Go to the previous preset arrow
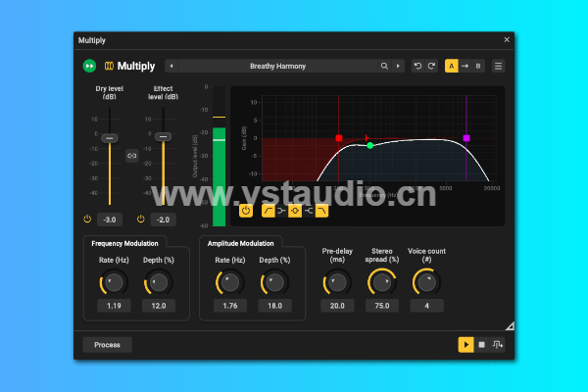The height and width of the screenshot is (392, 588). point(171,66)
